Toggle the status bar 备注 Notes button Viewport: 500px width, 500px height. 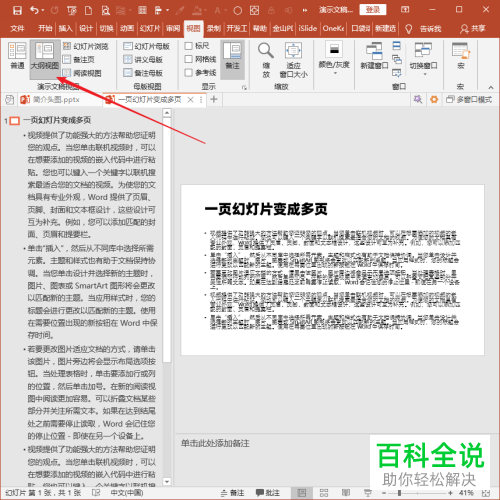pyautogui.click(x=232, y=493)
